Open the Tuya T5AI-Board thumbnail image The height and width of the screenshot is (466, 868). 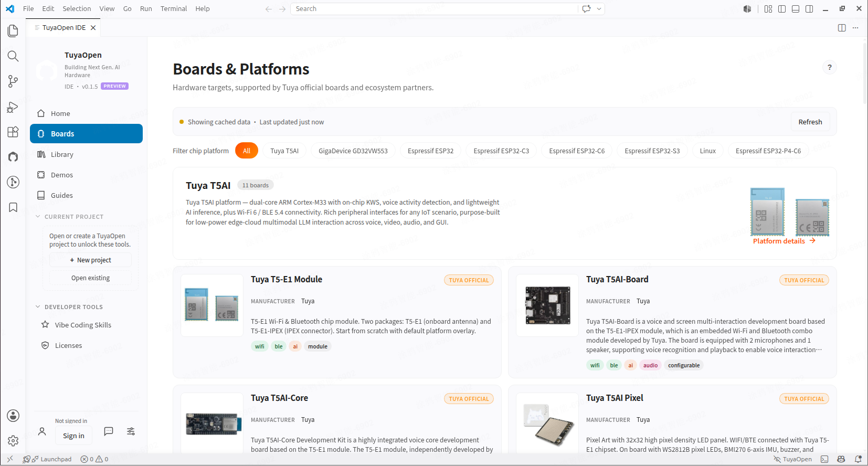(x=547, y=305)
